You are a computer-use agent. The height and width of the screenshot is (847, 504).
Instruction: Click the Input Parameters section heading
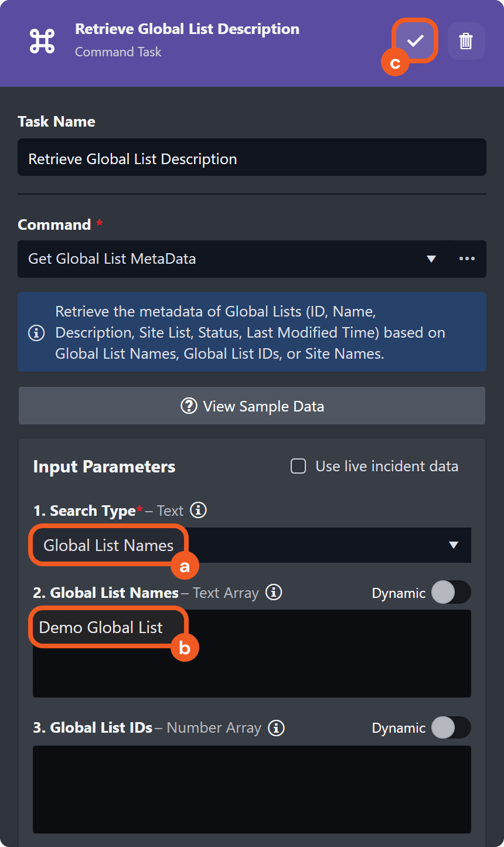coord(104,467)
